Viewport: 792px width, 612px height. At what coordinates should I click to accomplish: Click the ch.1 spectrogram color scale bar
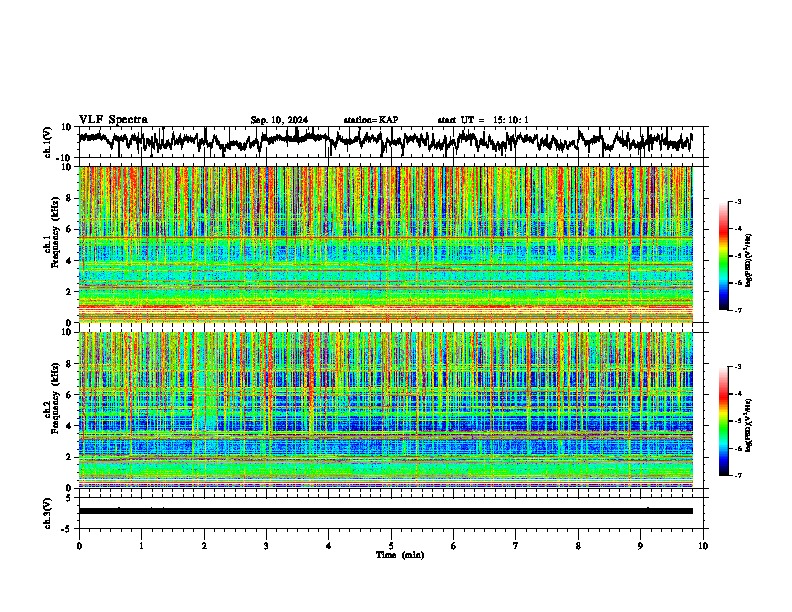[x=724, y=256]
